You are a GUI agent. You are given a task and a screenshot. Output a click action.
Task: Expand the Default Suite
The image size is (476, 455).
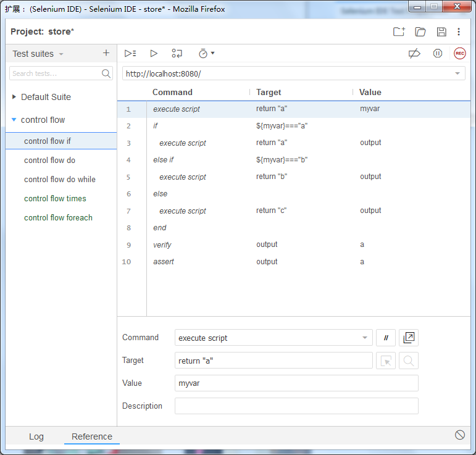(x=14, y=97)
